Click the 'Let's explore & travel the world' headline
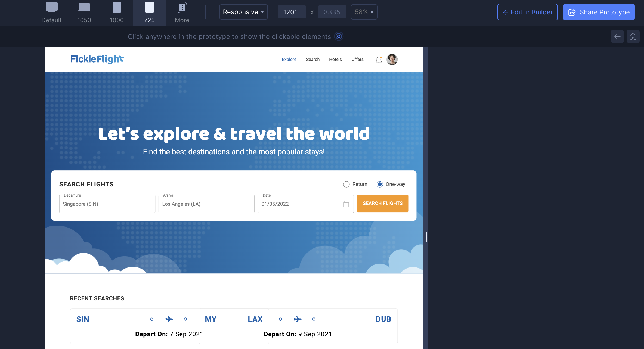Screen dimensions: 644x349 pyautogui.click(x=234, y=134)
